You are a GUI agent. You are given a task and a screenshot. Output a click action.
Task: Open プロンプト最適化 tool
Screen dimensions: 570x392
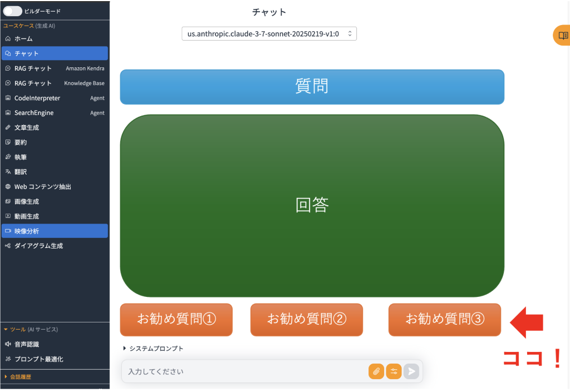55,359
